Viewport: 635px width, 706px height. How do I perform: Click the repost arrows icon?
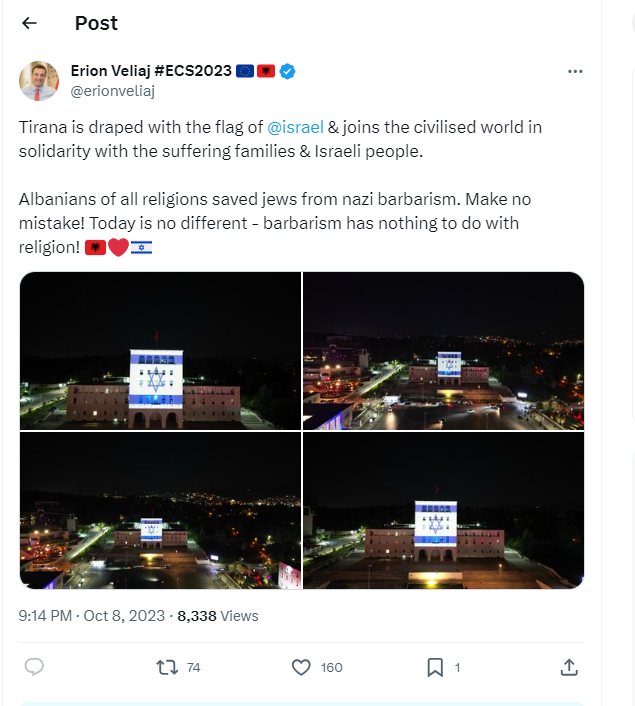[167, 666]
